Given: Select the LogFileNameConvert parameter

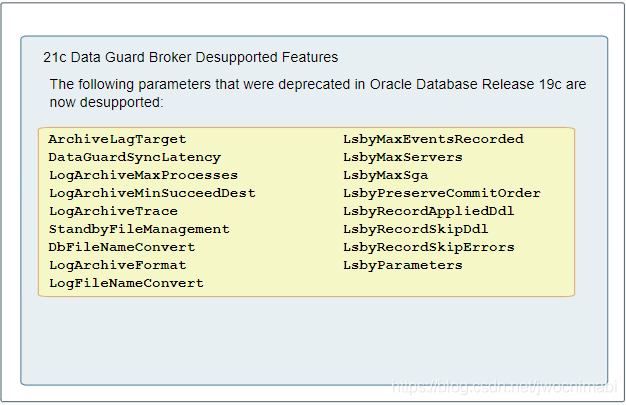Looking at the screenshot, I should coord(126,283).
